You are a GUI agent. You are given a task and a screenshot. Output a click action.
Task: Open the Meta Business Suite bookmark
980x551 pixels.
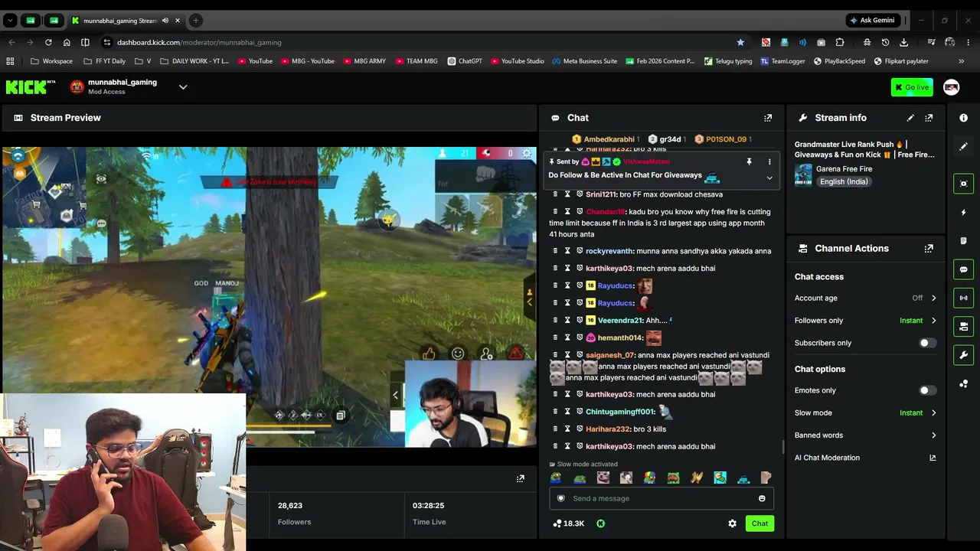point(584,61)
